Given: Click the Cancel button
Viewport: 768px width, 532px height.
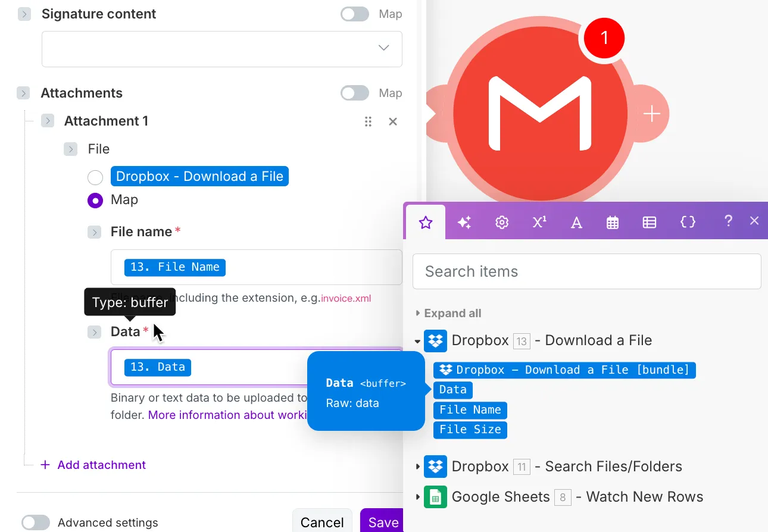Looking at the screenshot, I should point(322,522).
